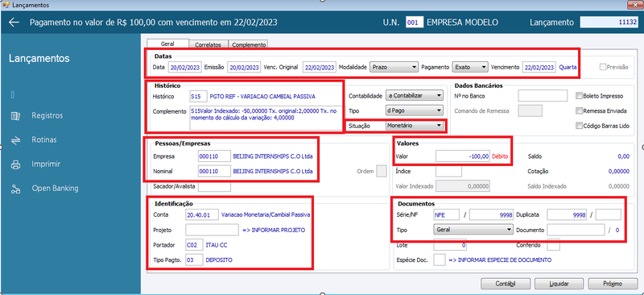The width and height of the screenshot is (644, 295).
Task: Click the back arrow icon in header
Action: (x=14, y=23)
